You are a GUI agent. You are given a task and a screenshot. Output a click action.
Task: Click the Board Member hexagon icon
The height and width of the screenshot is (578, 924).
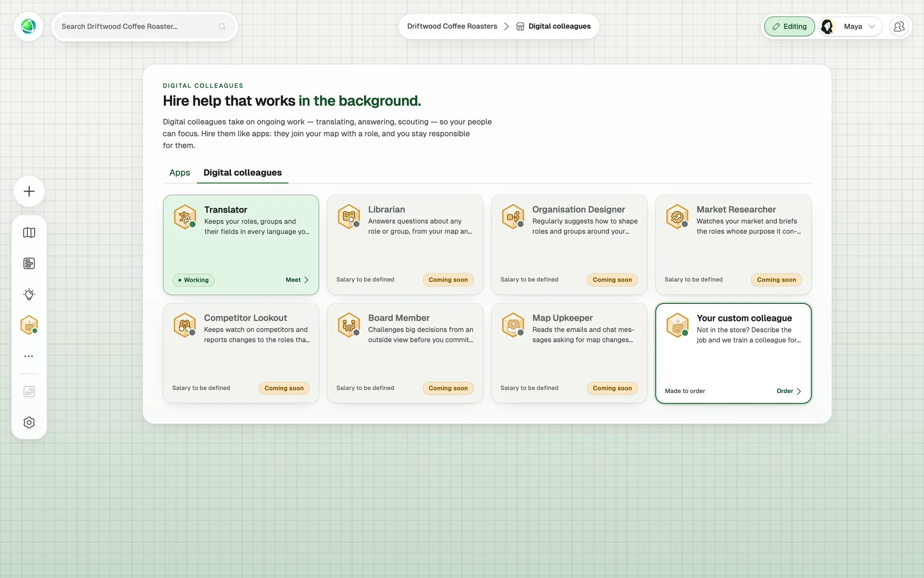[x=349, y=325]
